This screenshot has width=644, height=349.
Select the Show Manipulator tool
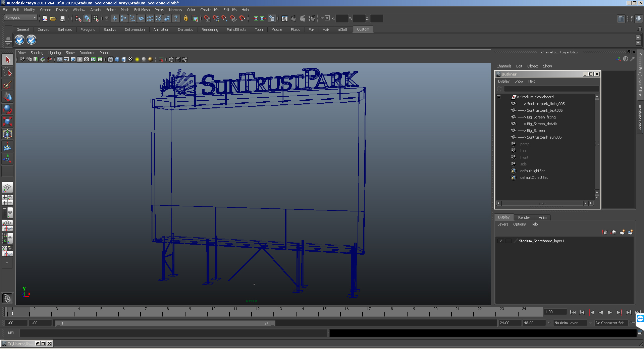[x=7, y=159]
